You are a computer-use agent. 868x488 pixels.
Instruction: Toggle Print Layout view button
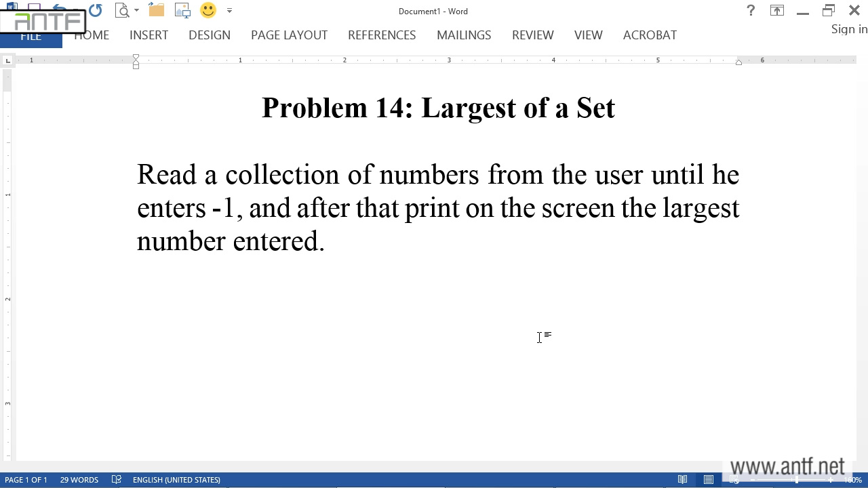(709, 480)
